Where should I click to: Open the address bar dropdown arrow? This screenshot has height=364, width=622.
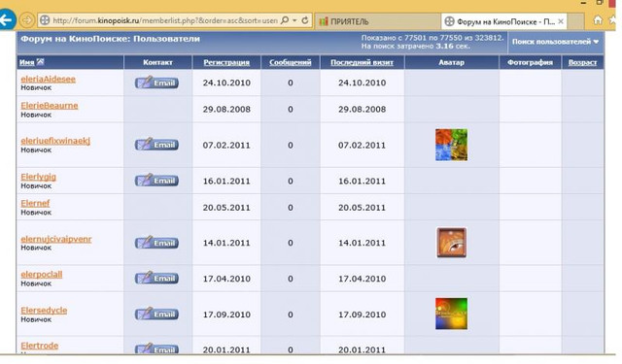point(294,20)
